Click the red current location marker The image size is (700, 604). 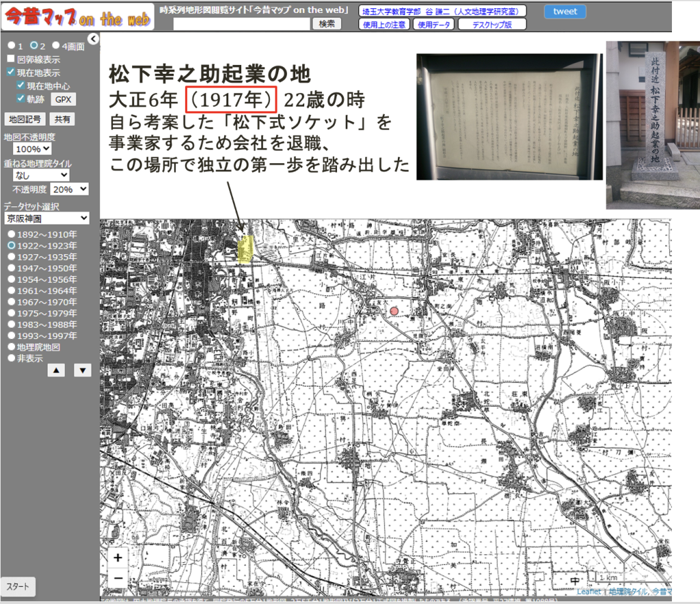tap(394, 312)
